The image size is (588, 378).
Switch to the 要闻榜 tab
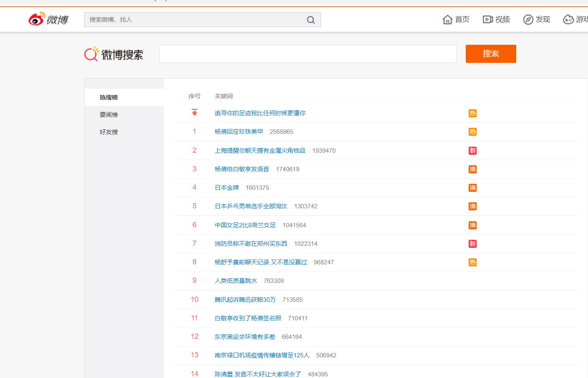tap(124, 114)
